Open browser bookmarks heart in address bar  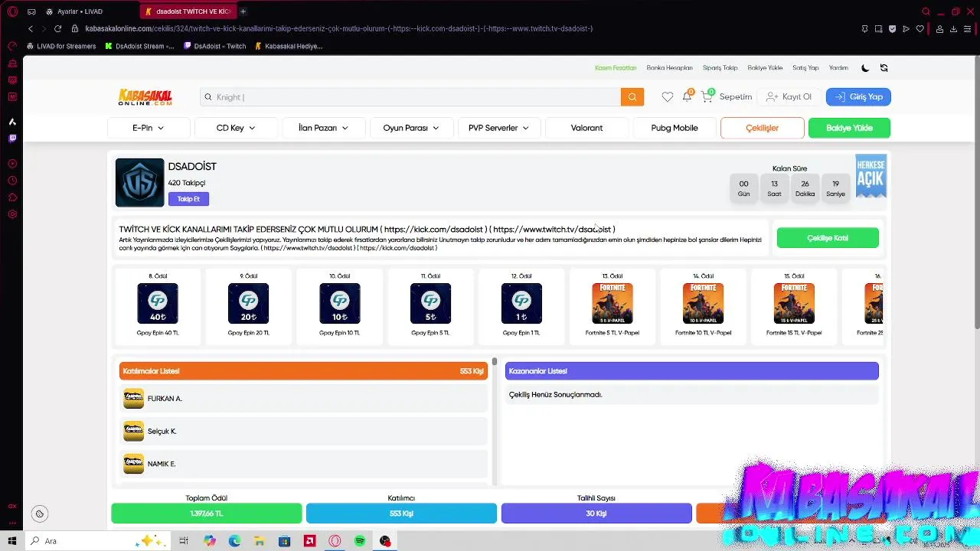[920, 28]
